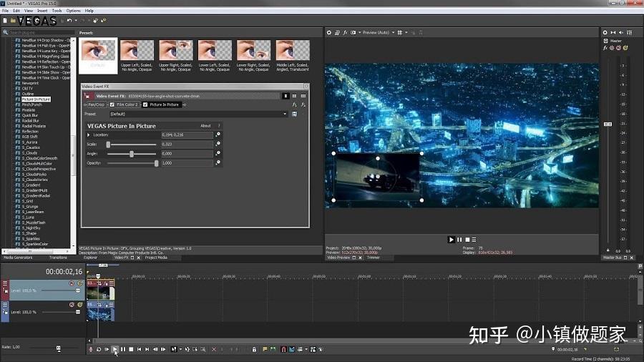Solo video track 1
Viewport: 644px width, 362px height.
click(80, 283)
